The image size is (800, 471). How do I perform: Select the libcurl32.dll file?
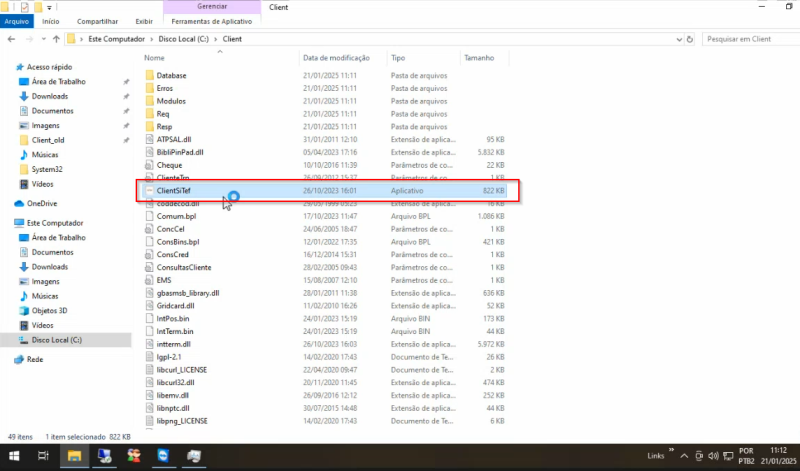coord(176,382)
